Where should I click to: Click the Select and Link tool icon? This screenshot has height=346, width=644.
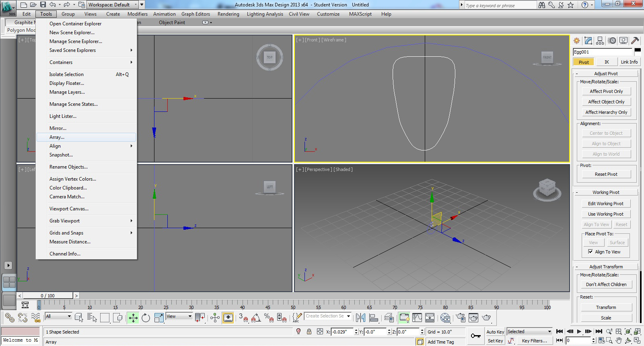[x=10, y=318]
